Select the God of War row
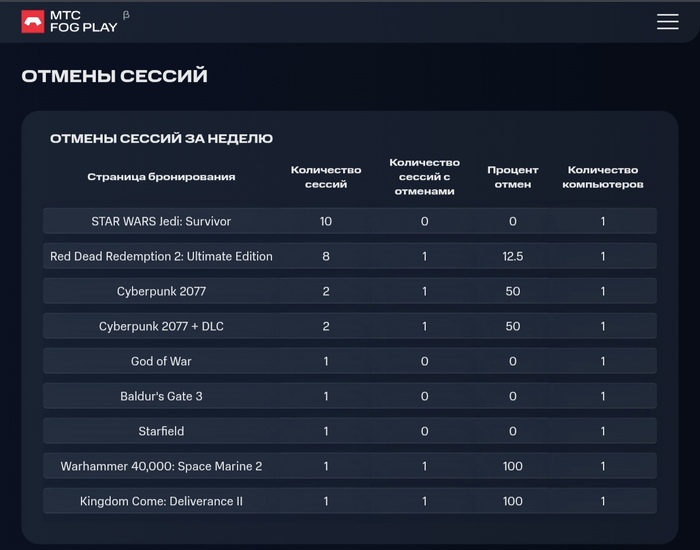700x550 pixels. (161, 361)
